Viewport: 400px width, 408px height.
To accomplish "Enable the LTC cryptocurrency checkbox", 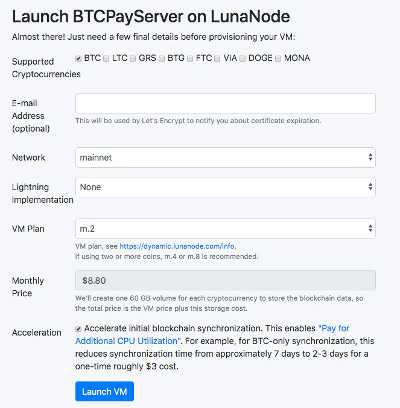I will point(106,59).
